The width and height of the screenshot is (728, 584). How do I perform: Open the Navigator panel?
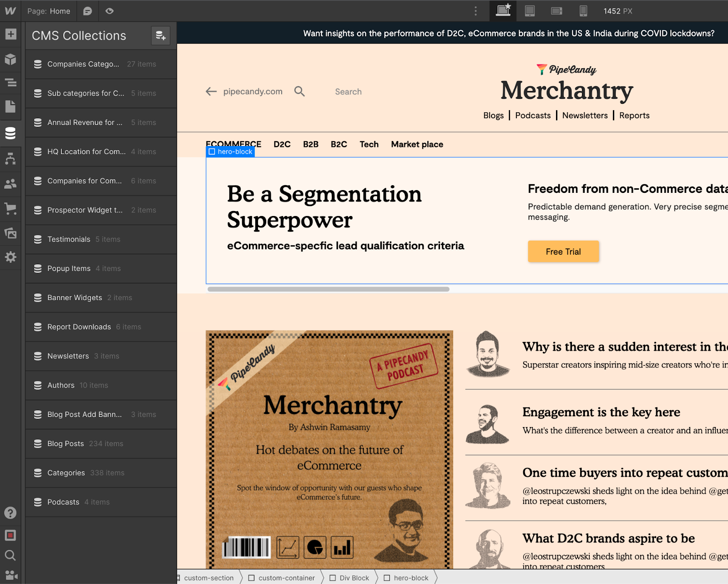click(10, 83)
